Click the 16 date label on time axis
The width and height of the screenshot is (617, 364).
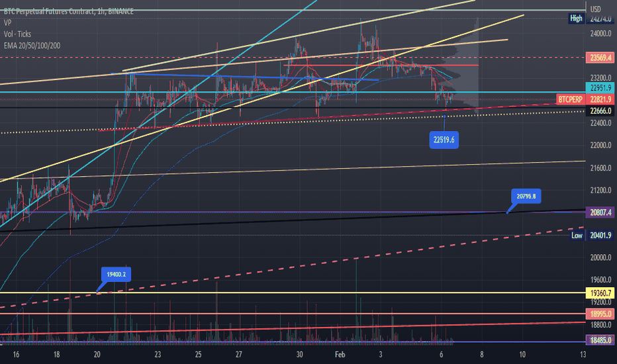[x=16, y=355]
